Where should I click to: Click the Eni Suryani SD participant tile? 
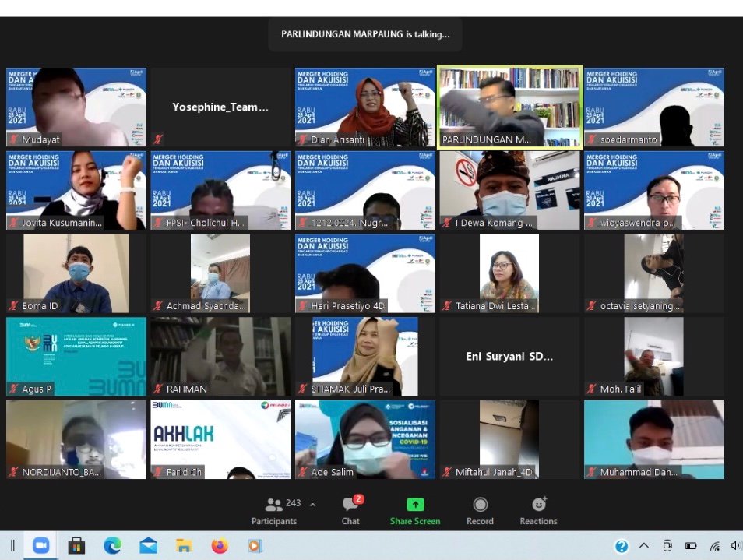coord(509,356)
